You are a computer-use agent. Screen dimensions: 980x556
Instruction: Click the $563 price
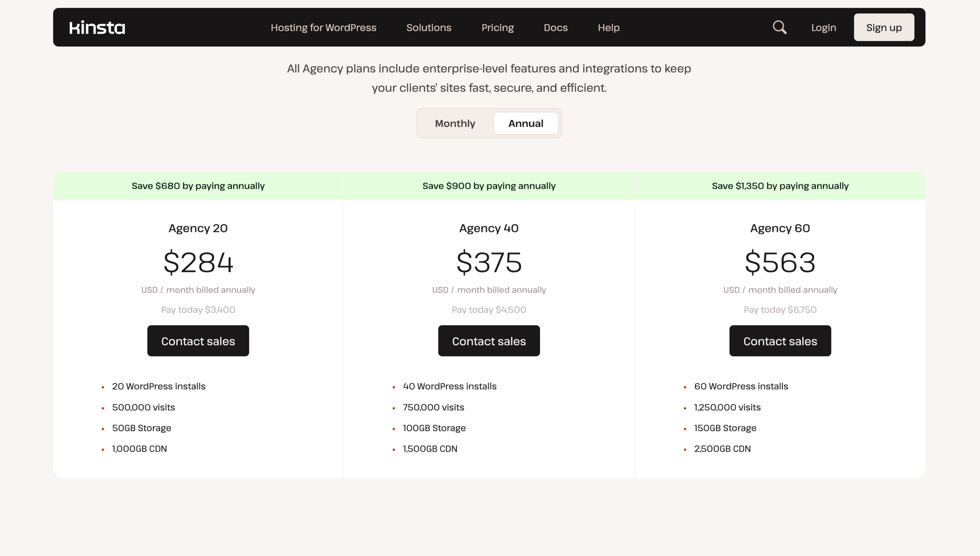[x=780, y=263]
